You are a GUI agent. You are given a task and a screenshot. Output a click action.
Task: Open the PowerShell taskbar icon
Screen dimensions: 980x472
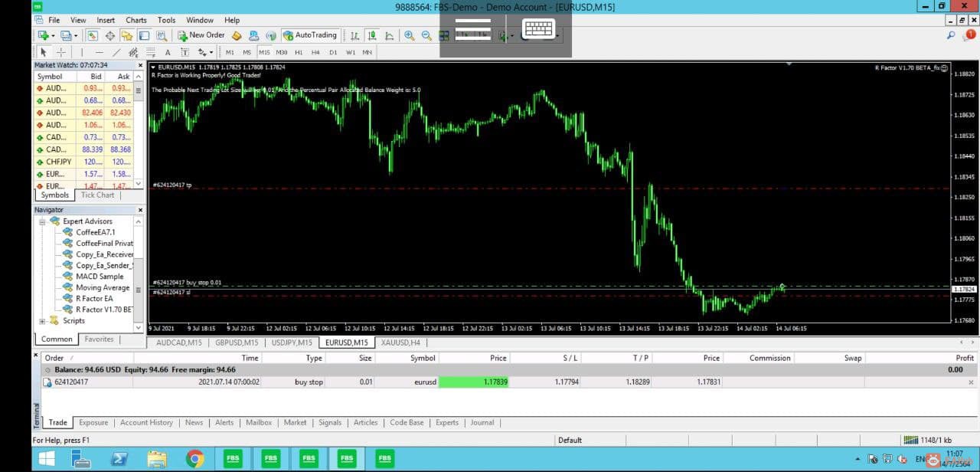[119, 458]
